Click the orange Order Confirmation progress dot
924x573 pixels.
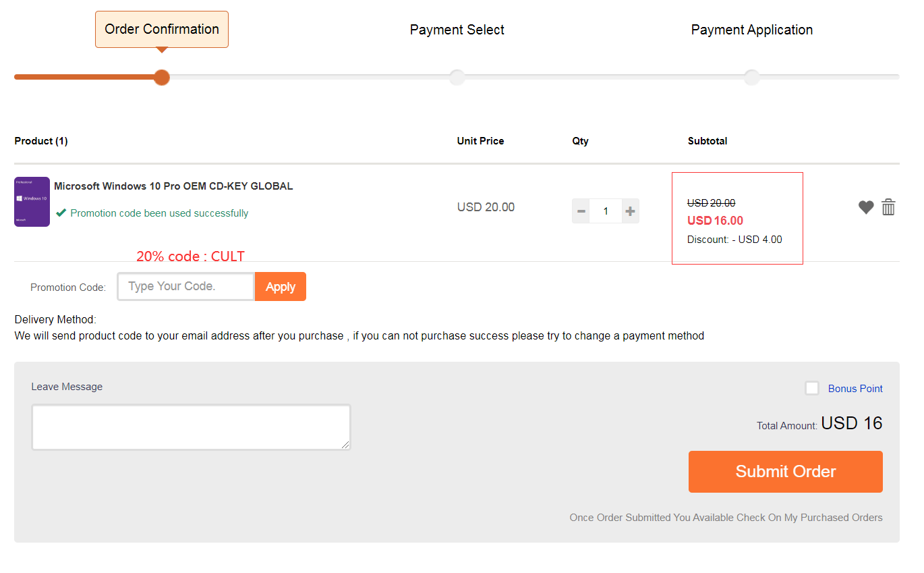tap(161, 78)
